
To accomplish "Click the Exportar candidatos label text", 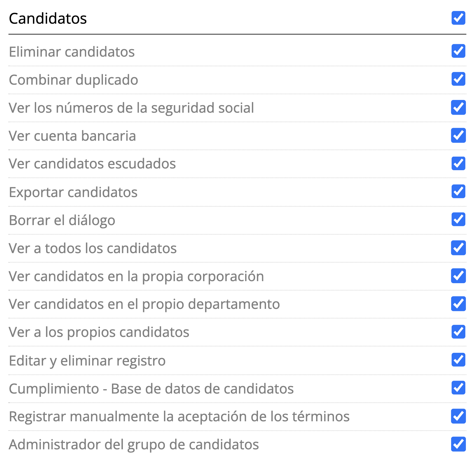I will [73, 192].
